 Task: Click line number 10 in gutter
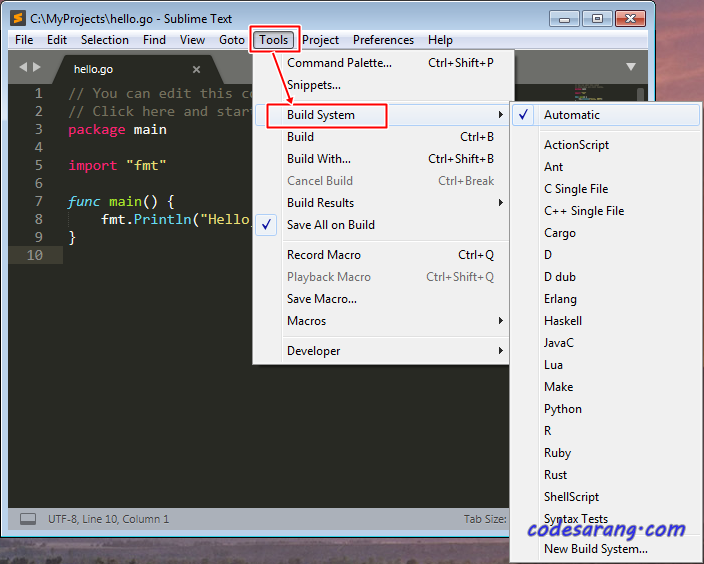pos(35,255)
